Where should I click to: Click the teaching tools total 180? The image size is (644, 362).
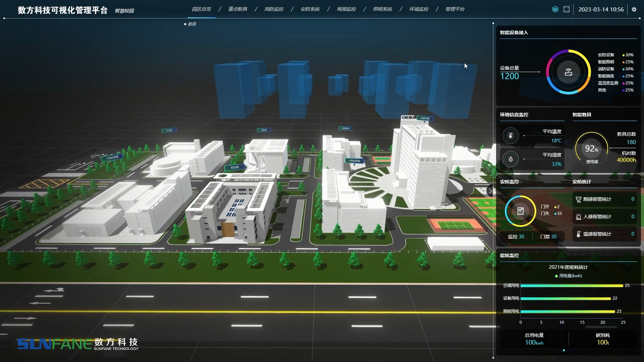click(631, 142)
